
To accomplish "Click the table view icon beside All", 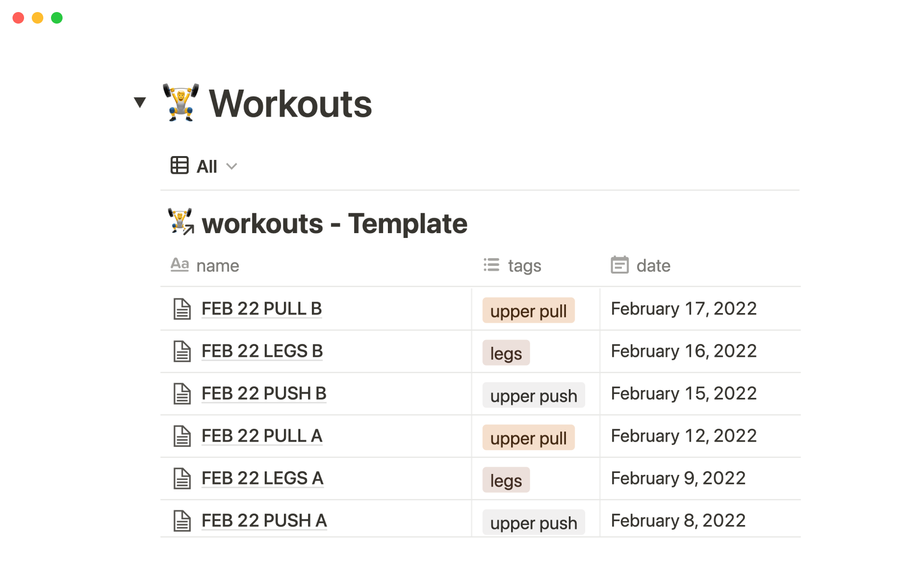I will [x=180, y=166].
